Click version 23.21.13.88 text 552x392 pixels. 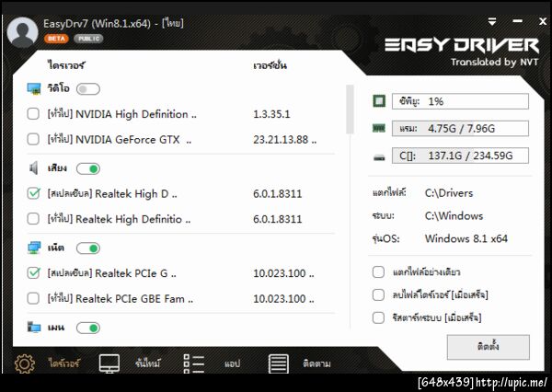[284, 140]
